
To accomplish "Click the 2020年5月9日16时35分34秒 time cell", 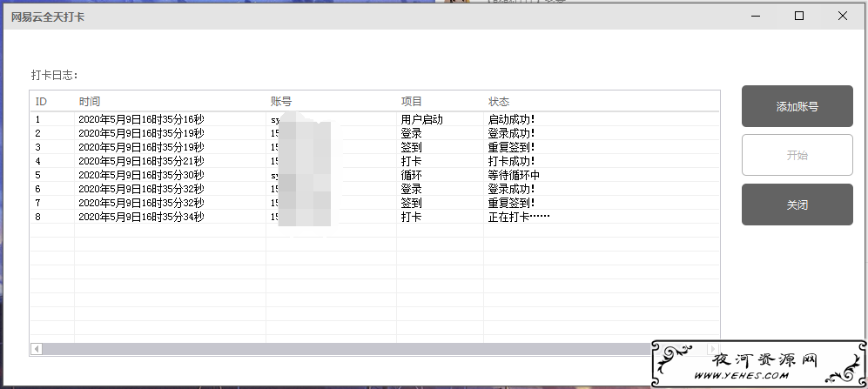I will click(x=141, y=217).
